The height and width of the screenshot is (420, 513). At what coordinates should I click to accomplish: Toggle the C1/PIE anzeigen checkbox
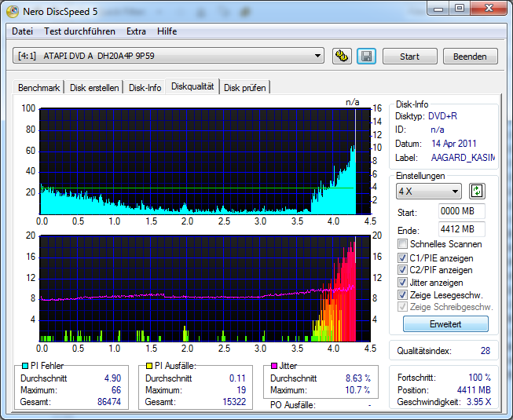[x=403, y=257]
